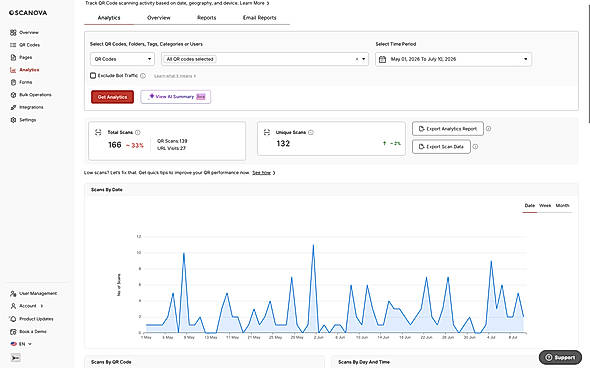This screenshot has width=590, height=368.
Task: Collapse sidebar using bottom arrow icon
Action: [x=15, y=357]
